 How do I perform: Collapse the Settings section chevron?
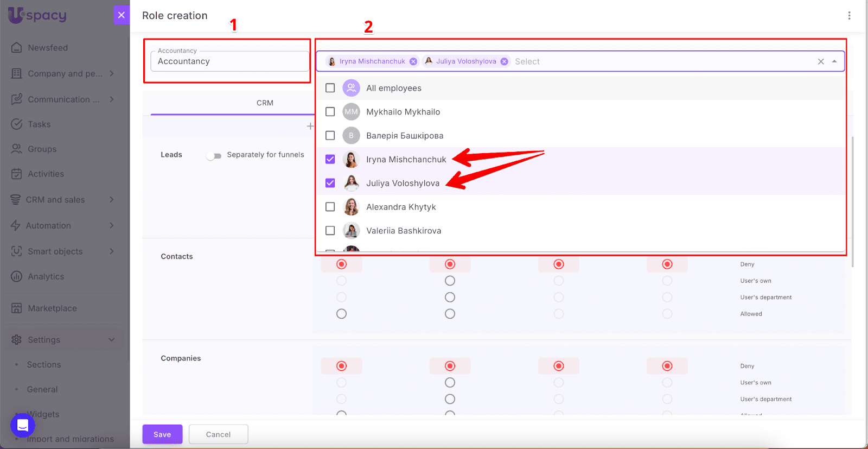coord(112,340)
